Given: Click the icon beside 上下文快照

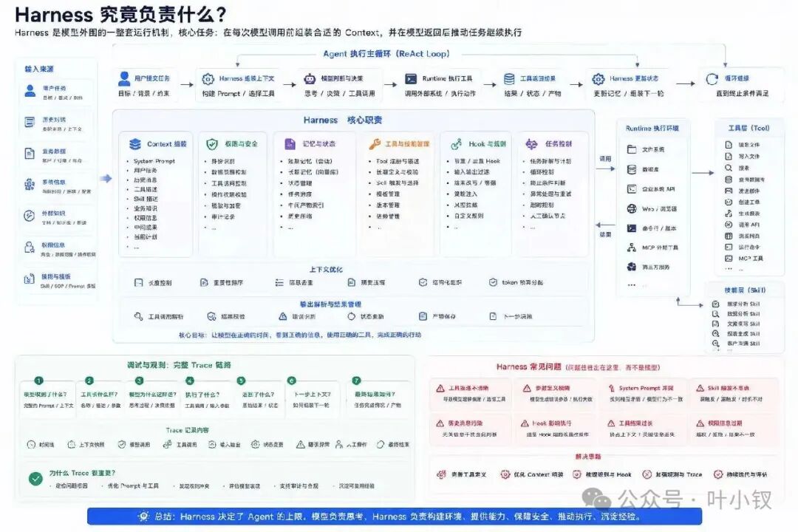Looking at the screenshot, I should click(x=71, y=444).
